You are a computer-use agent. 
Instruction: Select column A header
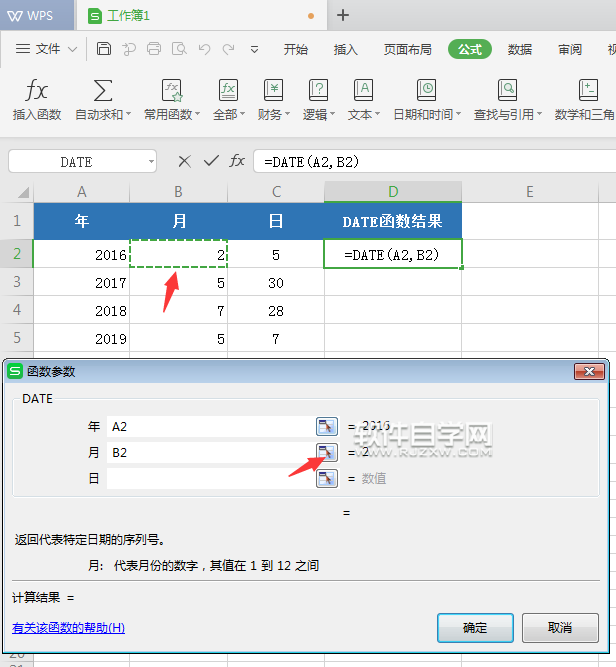pos(82,192)
